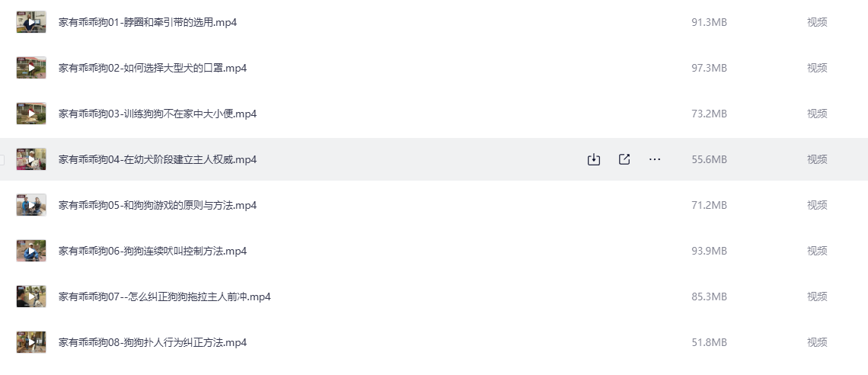Open file 家有乖乖狗05-和狗狗游戏的原则与方法.mp4
The image size is (868, 375).
point(158,205)
